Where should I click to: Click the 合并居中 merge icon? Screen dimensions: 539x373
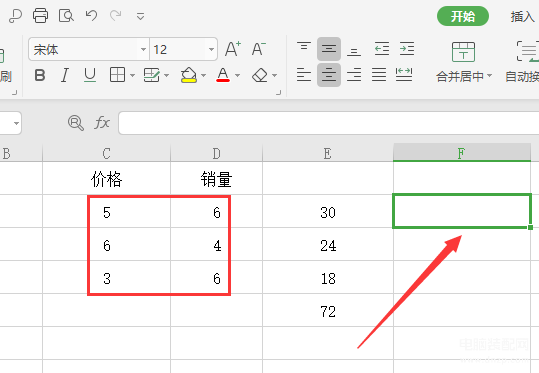tap(463, 52)
